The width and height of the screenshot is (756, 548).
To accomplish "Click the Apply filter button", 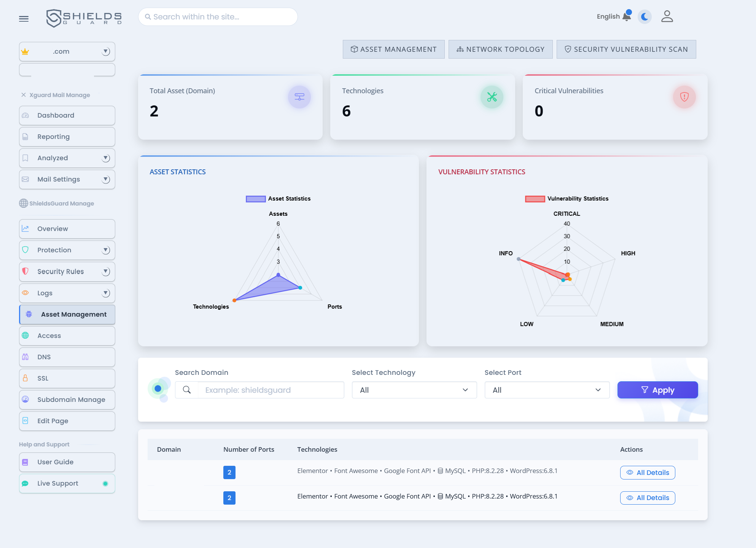I will pos(657,390).
